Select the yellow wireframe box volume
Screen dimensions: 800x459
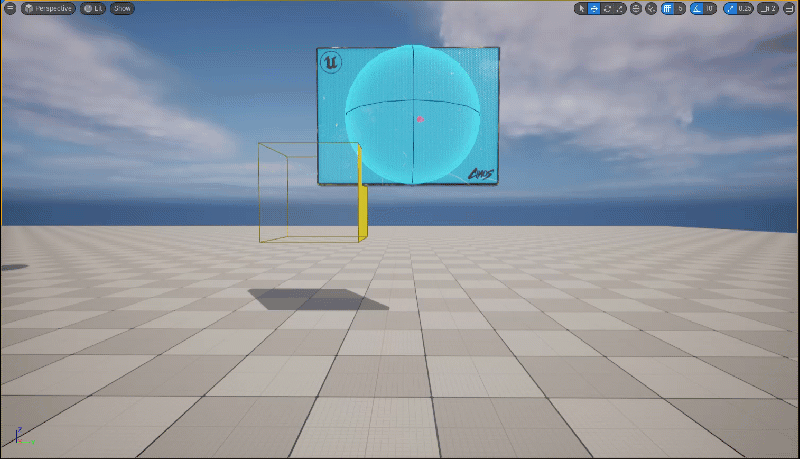[312, 192]
